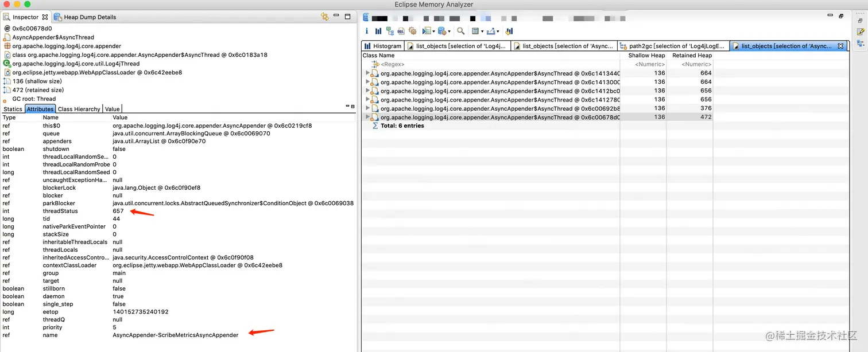The image size is (868, 352).
Task: Sort by the Retained Heap column header
Action: 689,56
